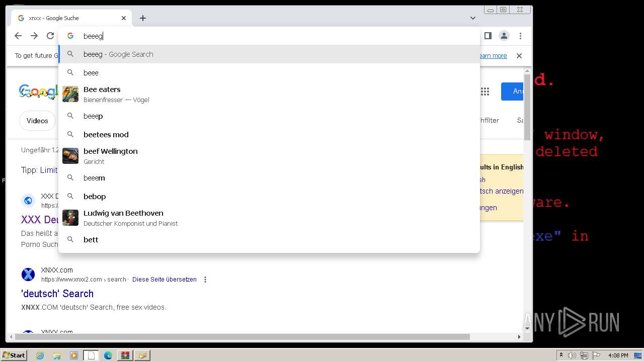Click the Bee eaters bird thumbnail
The height and width of the screenshot is (362, 644).
pyautogui.click(x=70, y=94)
